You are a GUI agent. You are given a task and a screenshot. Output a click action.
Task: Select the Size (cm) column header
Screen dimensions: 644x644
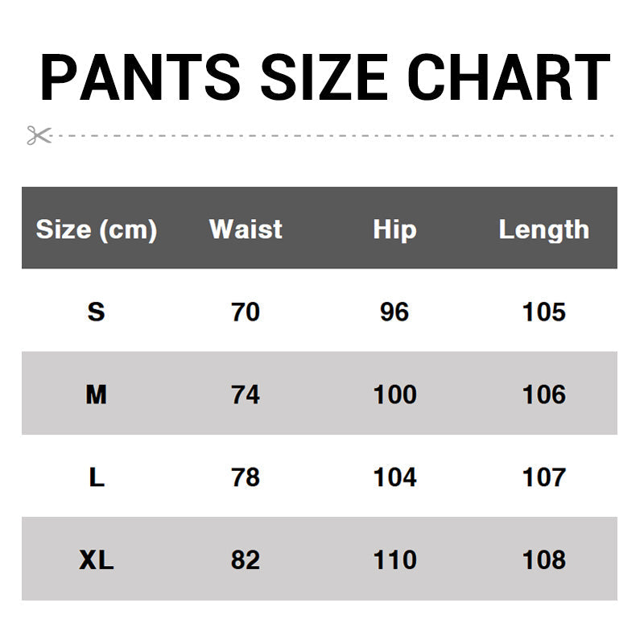pyautogui.click(x=97, y=229)
